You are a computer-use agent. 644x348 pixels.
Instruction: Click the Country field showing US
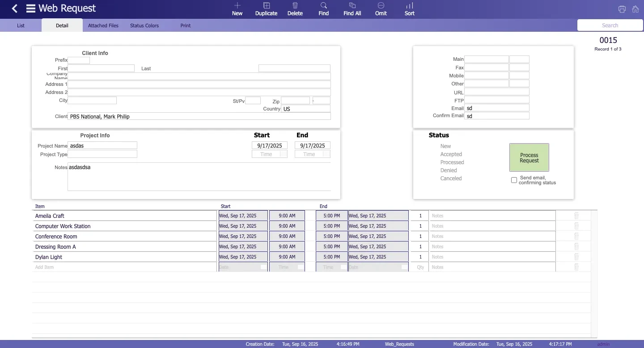tap(306, 109)
